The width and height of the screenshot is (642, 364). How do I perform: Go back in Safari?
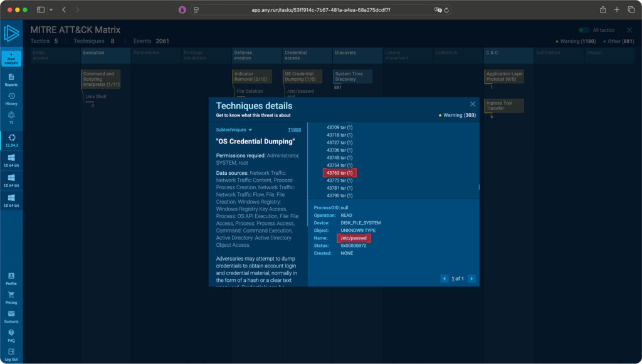coord(64,10)
